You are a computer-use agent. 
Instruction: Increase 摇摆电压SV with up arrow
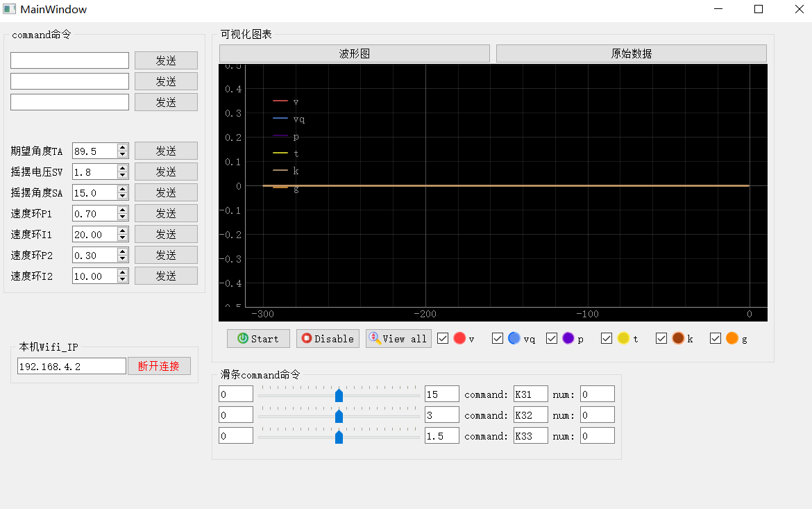[x=123, y=168]
